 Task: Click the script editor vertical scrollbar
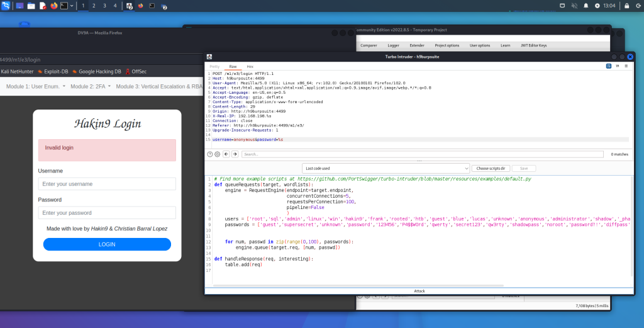click(631, 227)
